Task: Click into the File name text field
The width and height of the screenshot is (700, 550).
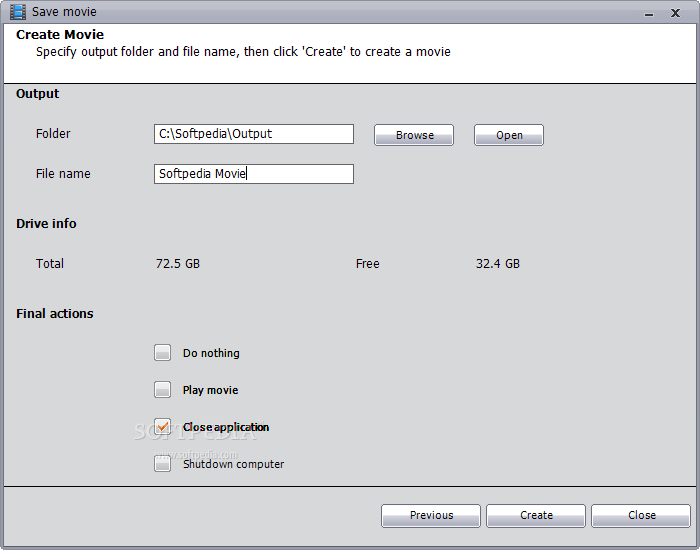Action: coord(254,174)
